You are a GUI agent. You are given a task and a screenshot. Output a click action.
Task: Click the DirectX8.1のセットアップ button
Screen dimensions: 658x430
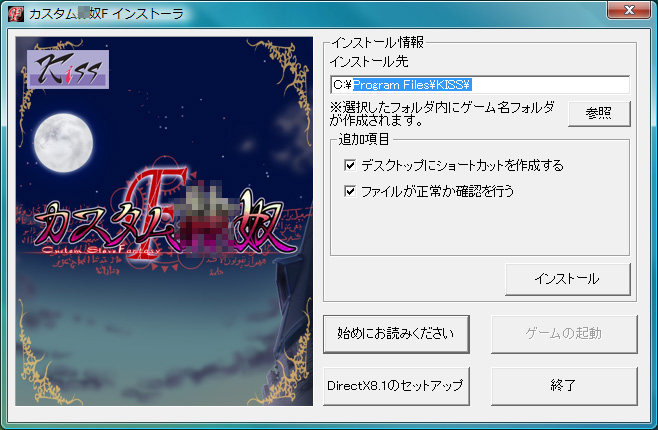pos(396,386)
